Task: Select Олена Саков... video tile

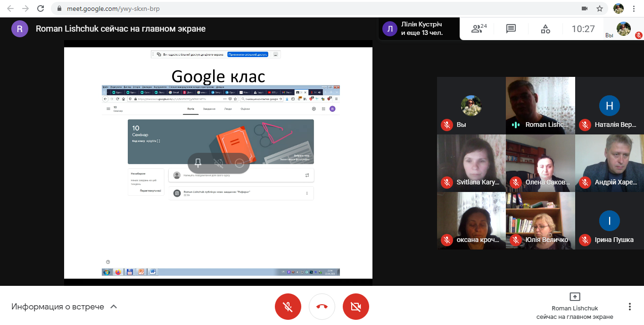Action: pos(540,163)
